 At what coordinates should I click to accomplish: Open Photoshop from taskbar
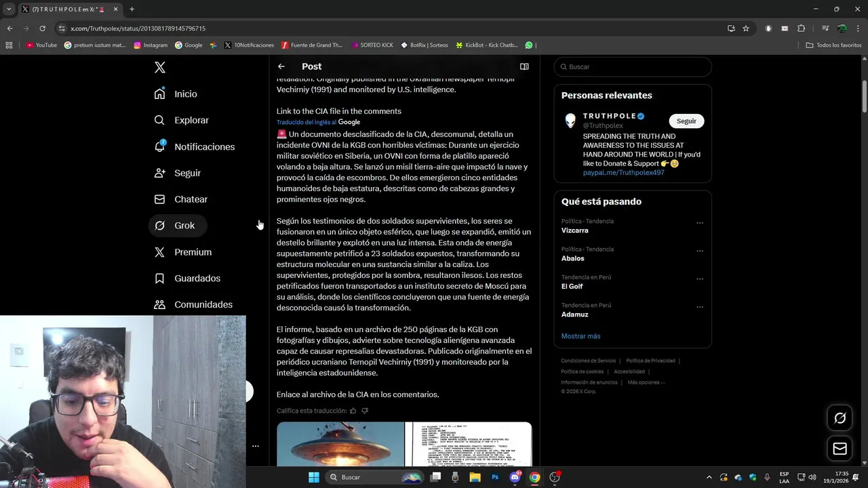[495, 477]
